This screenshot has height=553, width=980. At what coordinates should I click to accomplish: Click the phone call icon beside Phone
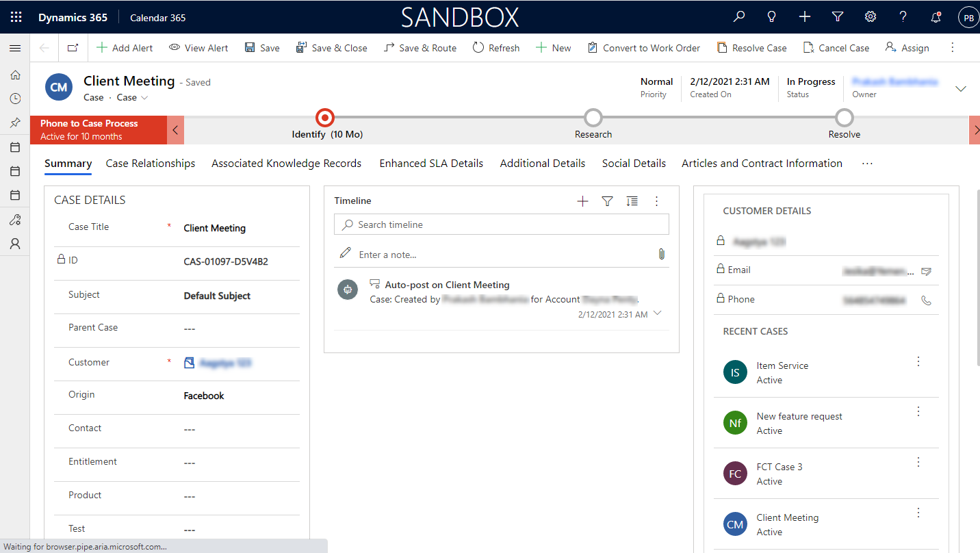(x=926, y=300)
